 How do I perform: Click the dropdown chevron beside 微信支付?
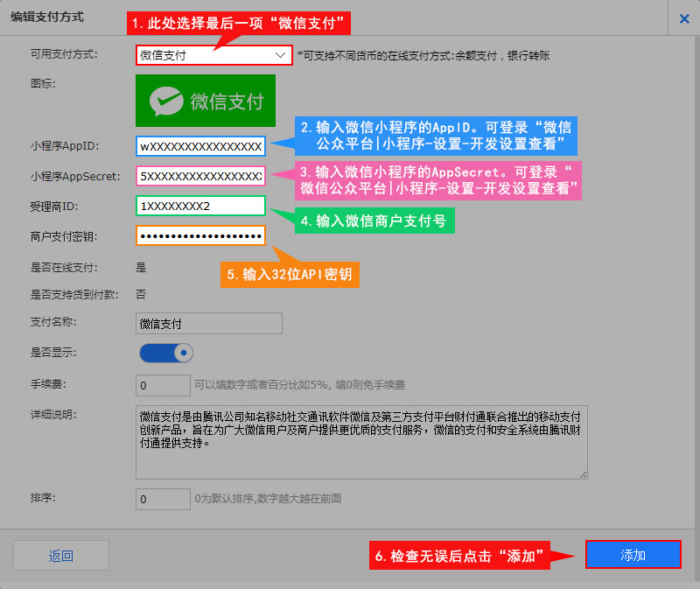pyautogui.click(x=280, y=55)
